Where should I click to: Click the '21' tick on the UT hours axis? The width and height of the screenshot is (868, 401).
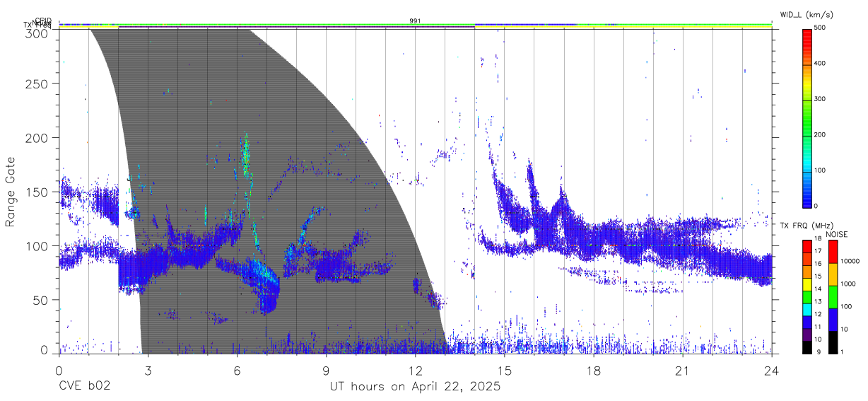[683, 371]
